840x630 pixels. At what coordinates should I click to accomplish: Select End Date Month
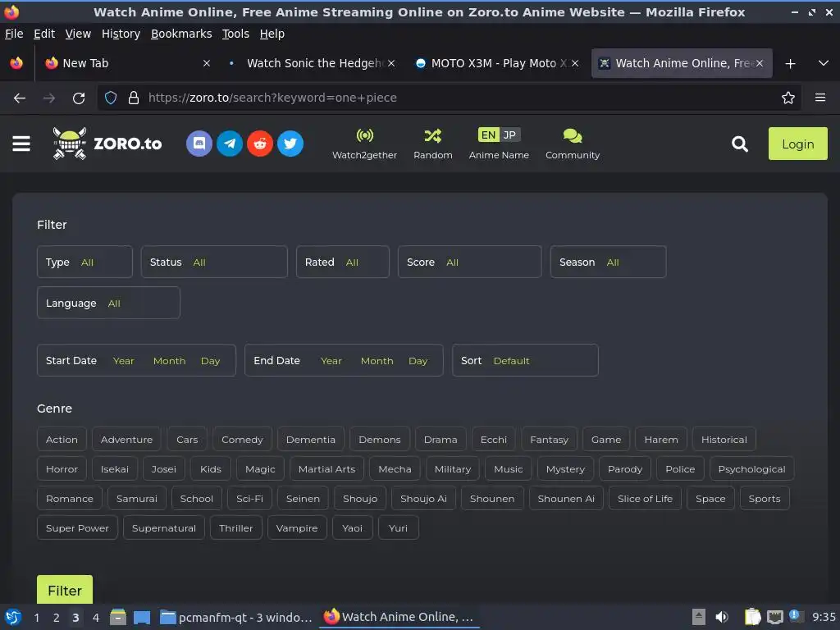[x=377, y=361]
